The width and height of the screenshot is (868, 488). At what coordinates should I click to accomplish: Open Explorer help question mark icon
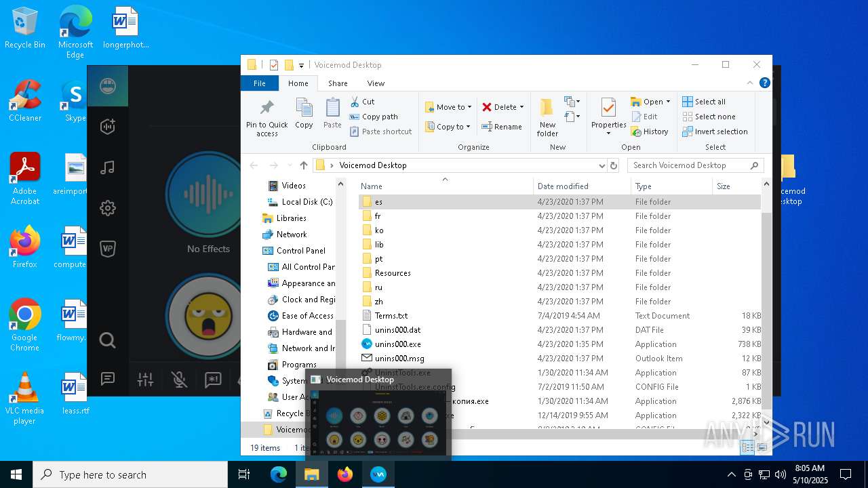tap(764, 83)
